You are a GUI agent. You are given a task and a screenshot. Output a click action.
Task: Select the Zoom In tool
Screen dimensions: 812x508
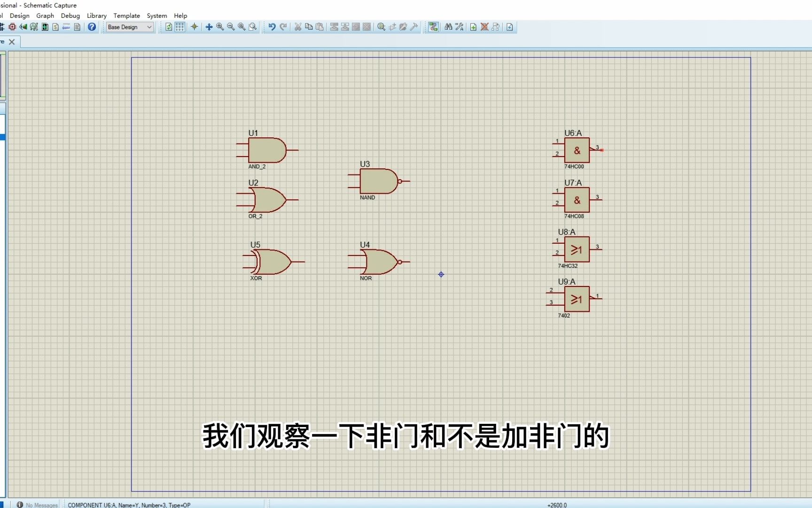[x=219, y=27]
